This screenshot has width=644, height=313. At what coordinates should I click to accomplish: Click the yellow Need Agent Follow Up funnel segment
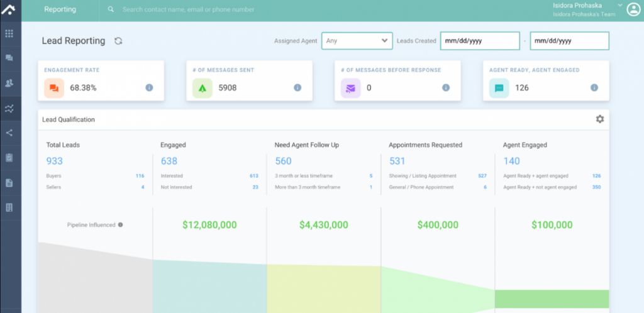click(x=324, y=289)
